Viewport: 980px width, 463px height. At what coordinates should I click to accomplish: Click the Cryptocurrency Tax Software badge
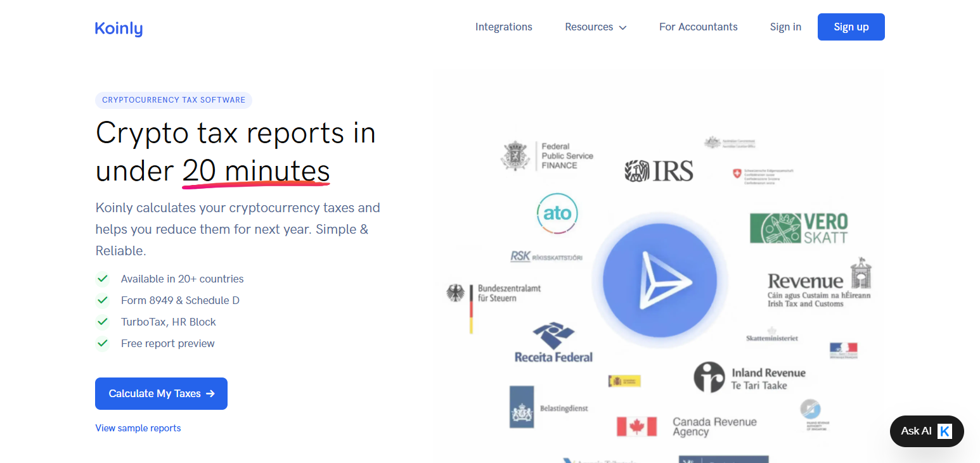[174, 100]
